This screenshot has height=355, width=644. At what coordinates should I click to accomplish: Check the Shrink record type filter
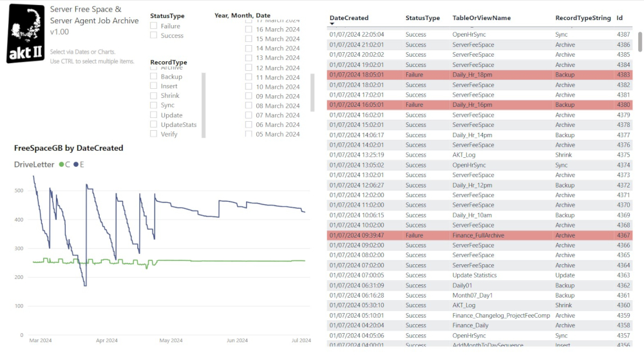(x=153, y=96)
